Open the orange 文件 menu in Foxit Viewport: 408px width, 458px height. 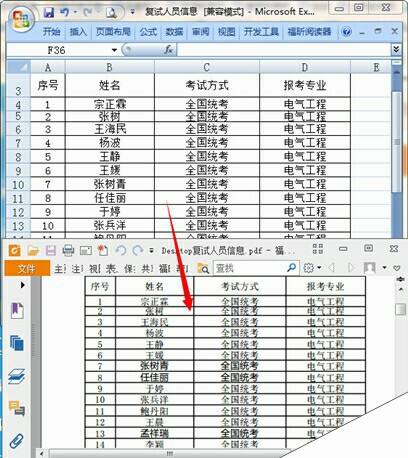coord(27,268)
